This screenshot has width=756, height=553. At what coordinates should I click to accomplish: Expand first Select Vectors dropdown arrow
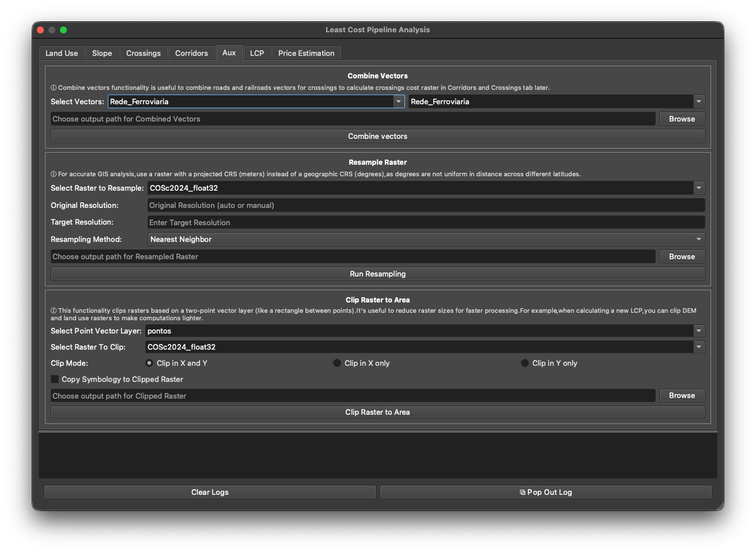399,101
